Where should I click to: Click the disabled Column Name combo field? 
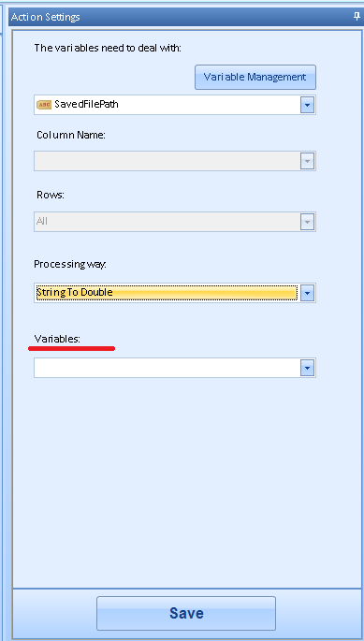[x=175, y=161]
